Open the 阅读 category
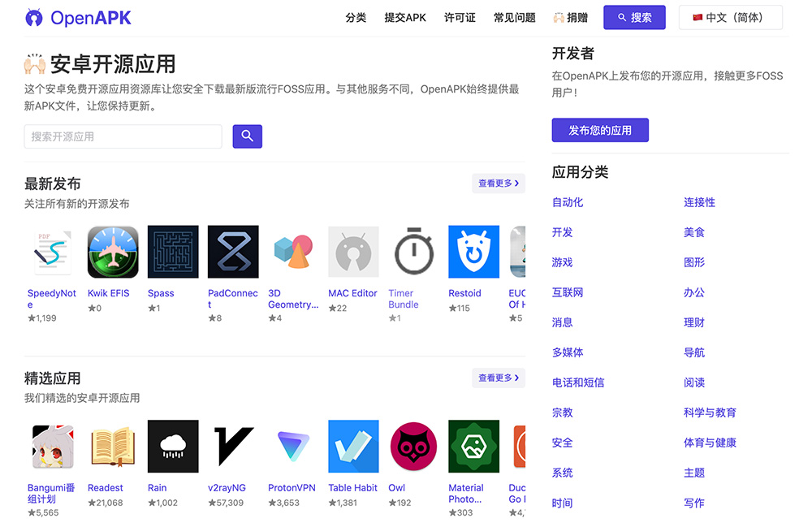The height and width of the screenshot is (527, 812). [x=694, y=382]
